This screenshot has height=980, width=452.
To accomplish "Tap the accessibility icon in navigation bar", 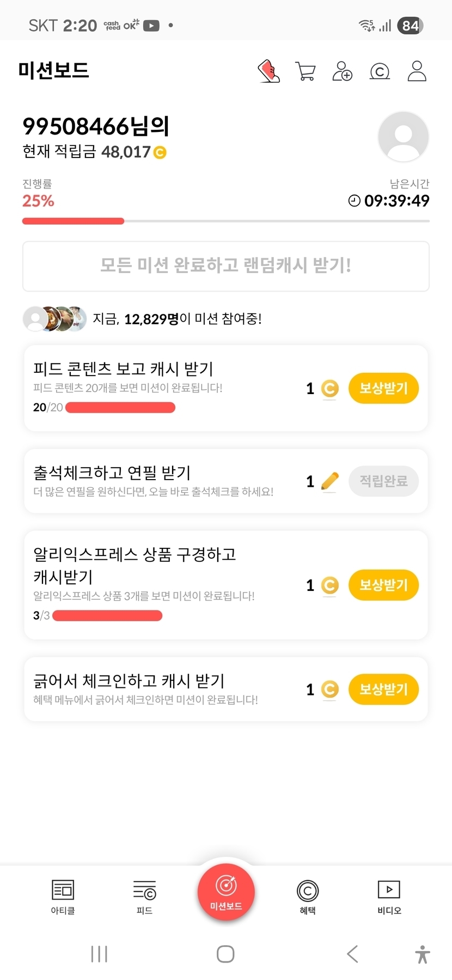I will (x=423, y=954).
